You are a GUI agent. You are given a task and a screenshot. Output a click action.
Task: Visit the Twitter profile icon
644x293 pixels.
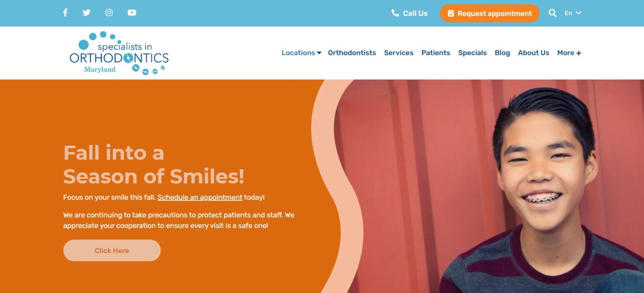[x=86, y=13]
